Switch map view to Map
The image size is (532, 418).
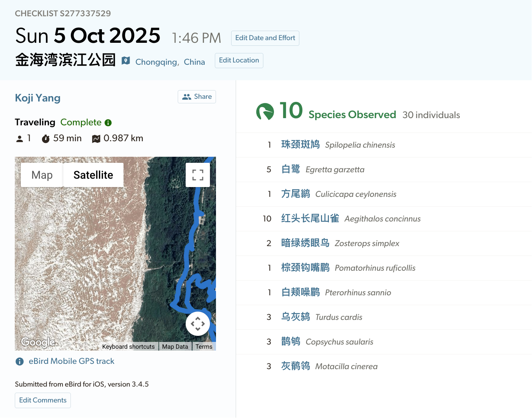click(42, 175)
